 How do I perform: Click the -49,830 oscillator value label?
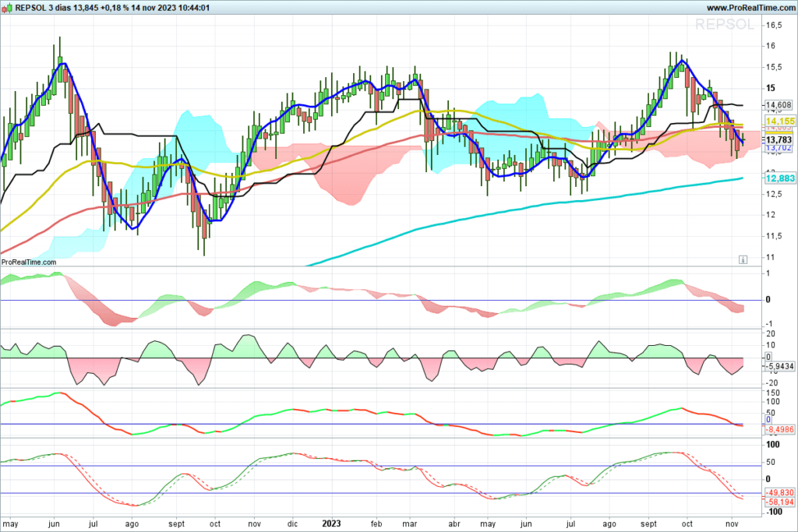click(779, 492)
